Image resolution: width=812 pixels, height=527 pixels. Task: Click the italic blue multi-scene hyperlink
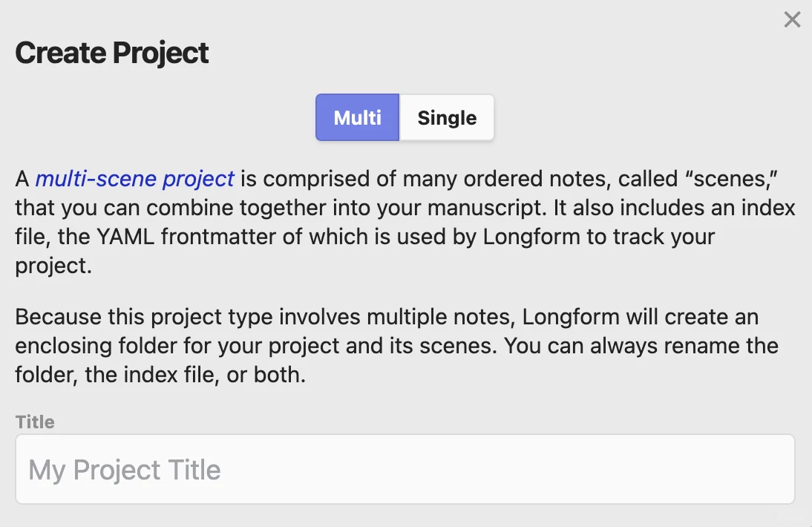[135, 179]
